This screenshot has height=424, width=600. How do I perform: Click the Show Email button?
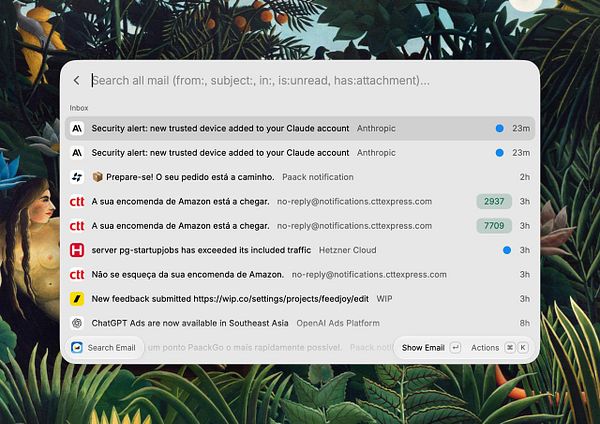[431, 347]
